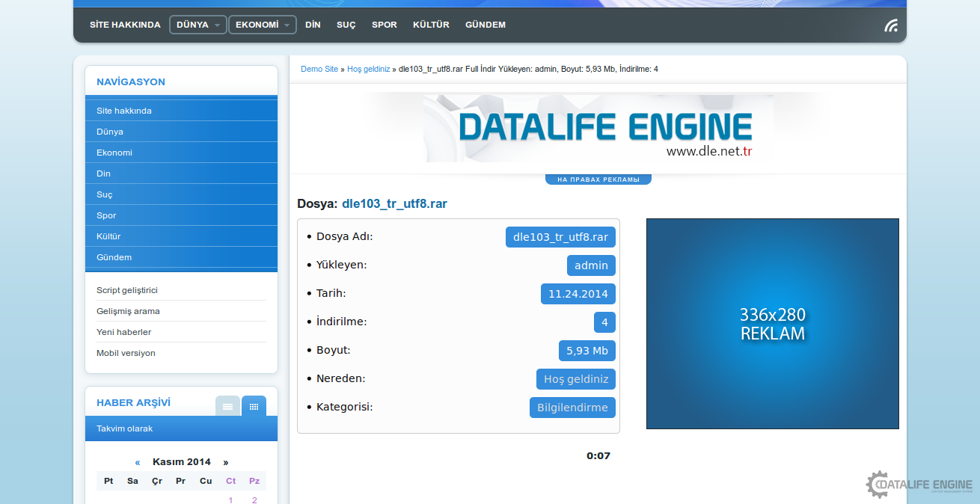Click the 11.24.2014 date badge
The height and width of the screenshot is (504, 980).
578,294
